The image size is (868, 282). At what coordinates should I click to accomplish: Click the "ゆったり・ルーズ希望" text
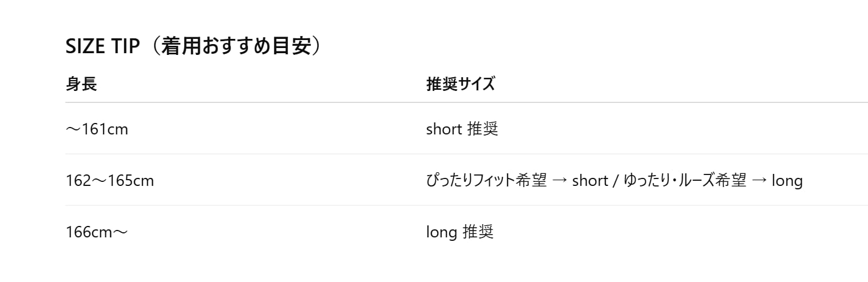coord(684,181)
